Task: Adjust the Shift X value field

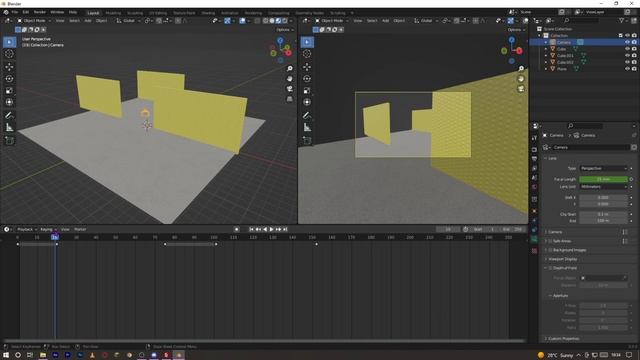Action: 603,197
